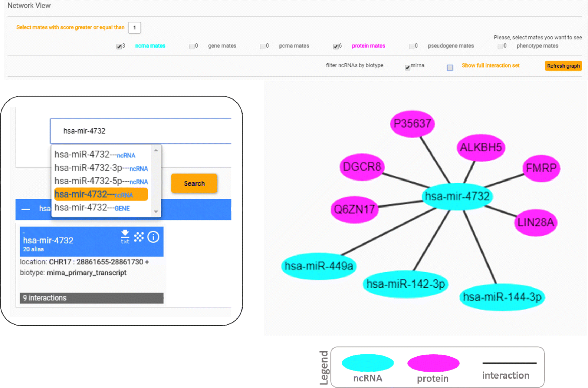Collapse the hsa panel with the minus icon
This screenshot has height=388, width=588.
tap(26, 209)
